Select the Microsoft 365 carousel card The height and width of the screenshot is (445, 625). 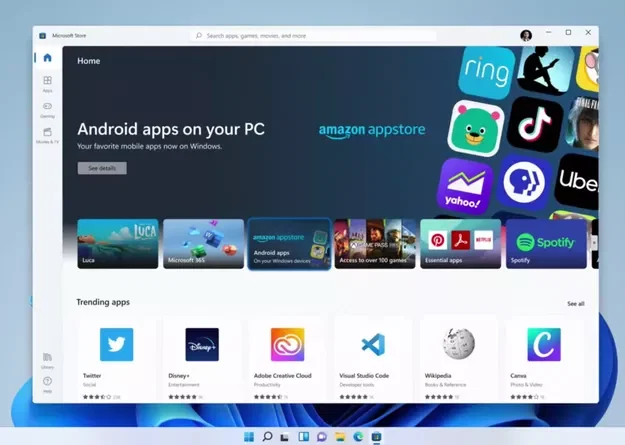203,244
